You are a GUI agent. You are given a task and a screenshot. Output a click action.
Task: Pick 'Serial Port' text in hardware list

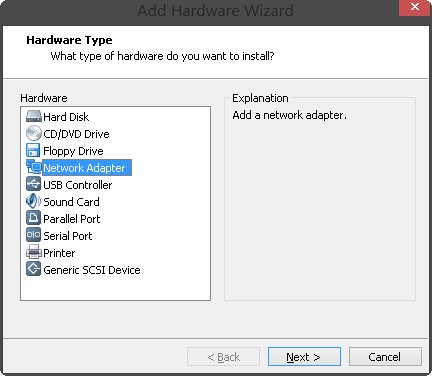[68, 236]
